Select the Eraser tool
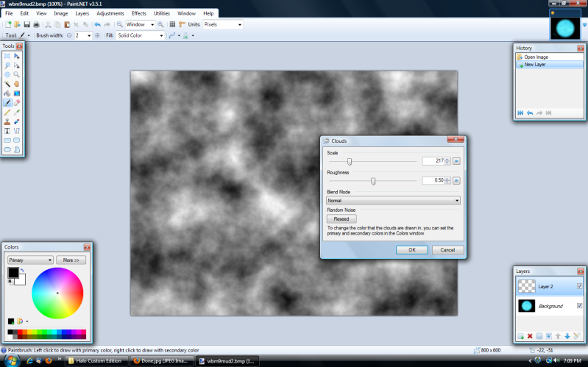Image resolution: width=588 pixels, height=367 pixels. [16, 103]
